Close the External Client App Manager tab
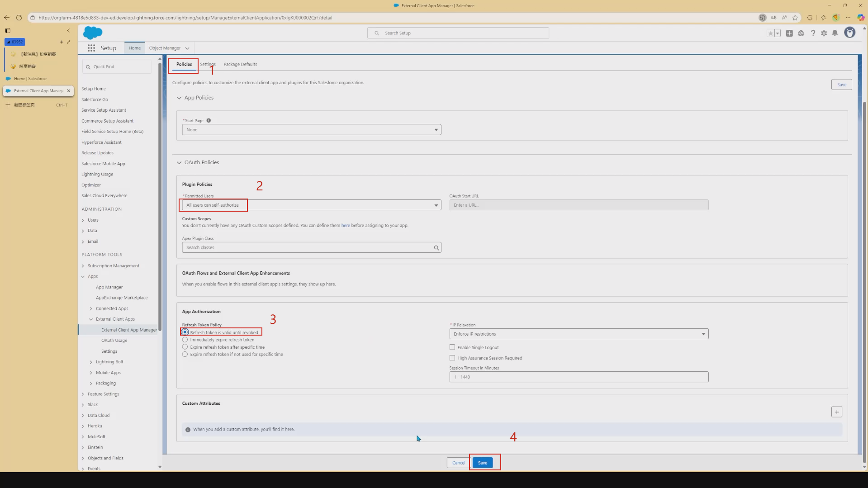 pyautogui.click(x=69, y=91)
